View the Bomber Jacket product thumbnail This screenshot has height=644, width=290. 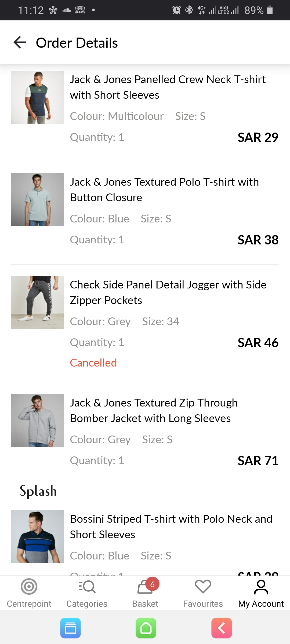point(38,420)
